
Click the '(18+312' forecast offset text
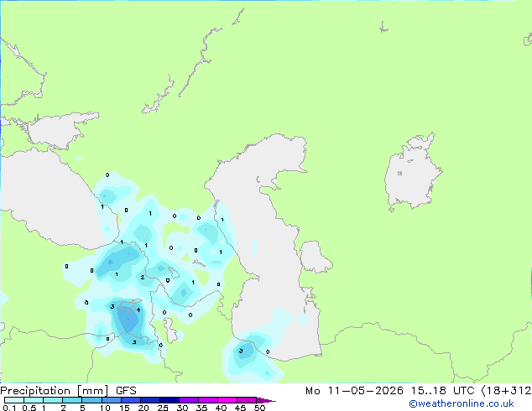pos(506,391)
